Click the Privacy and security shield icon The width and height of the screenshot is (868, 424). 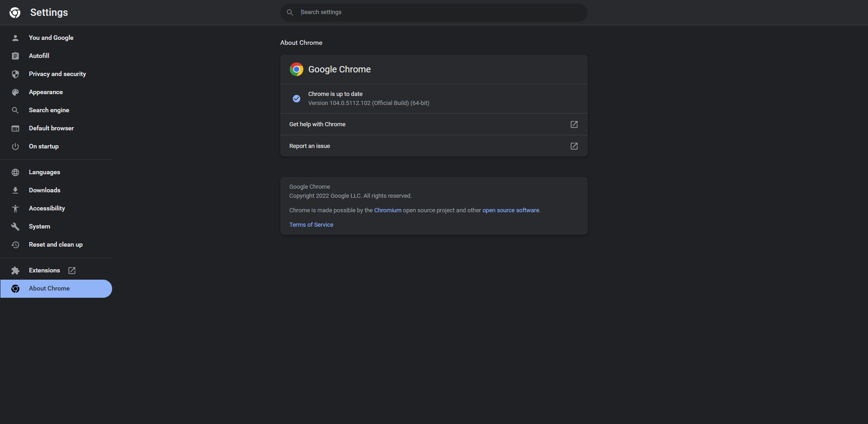15,74
